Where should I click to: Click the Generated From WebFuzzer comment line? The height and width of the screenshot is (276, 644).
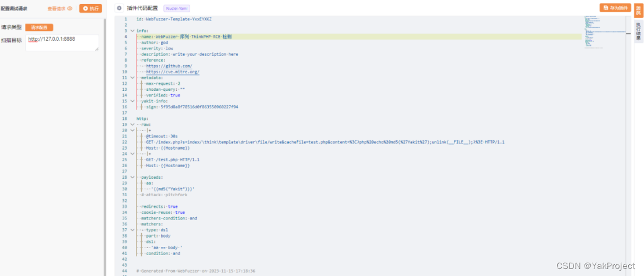(196, 271)
